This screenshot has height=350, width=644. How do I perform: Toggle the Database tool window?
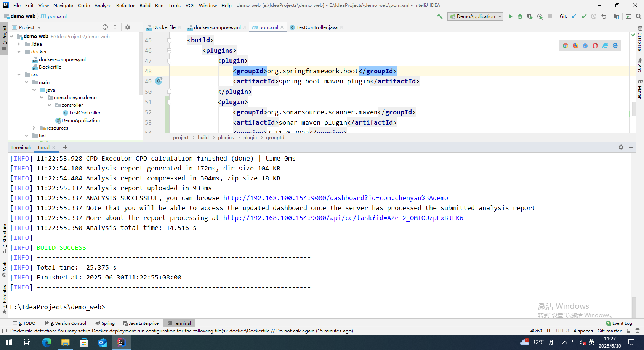tap(640, 39)
